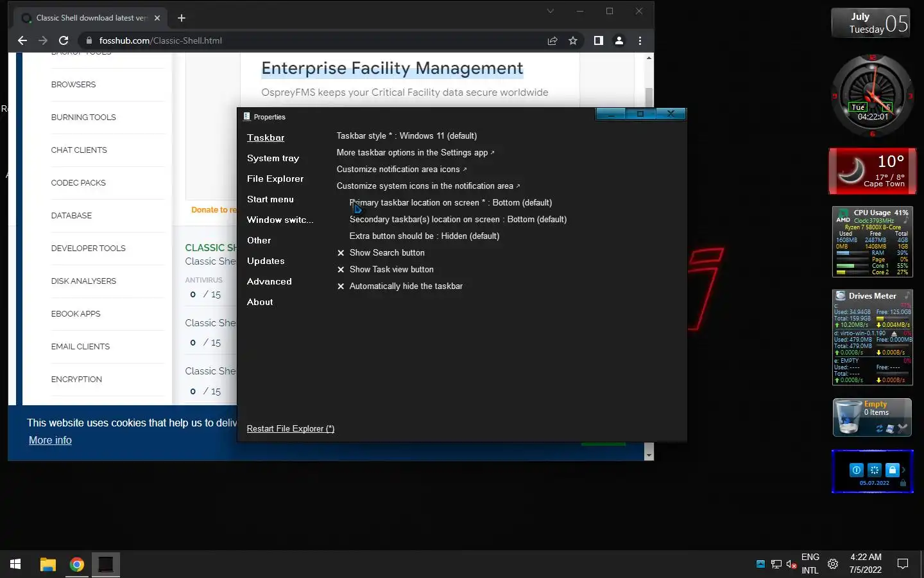The image size is (924, 578).
Task: Click the Donate link on fosshub
Action: [x=214, y=210]
